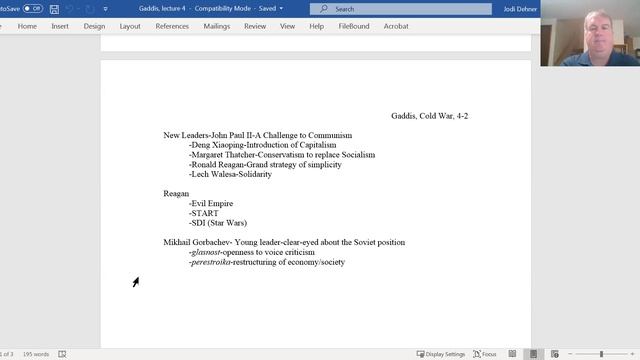The image size is (640, 360).
Task: Open the FileBound tab
Action: click(354, 26)
